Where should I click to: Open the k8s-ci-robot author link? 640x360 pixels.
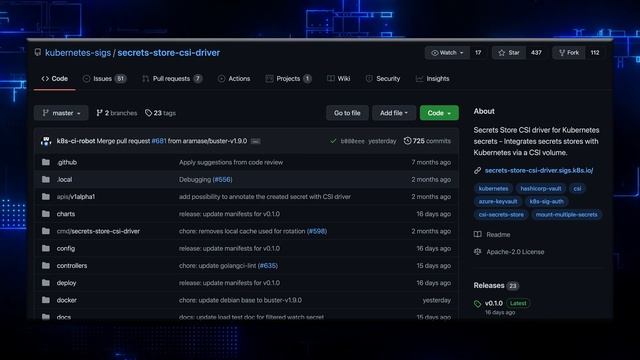pos(76,141)
